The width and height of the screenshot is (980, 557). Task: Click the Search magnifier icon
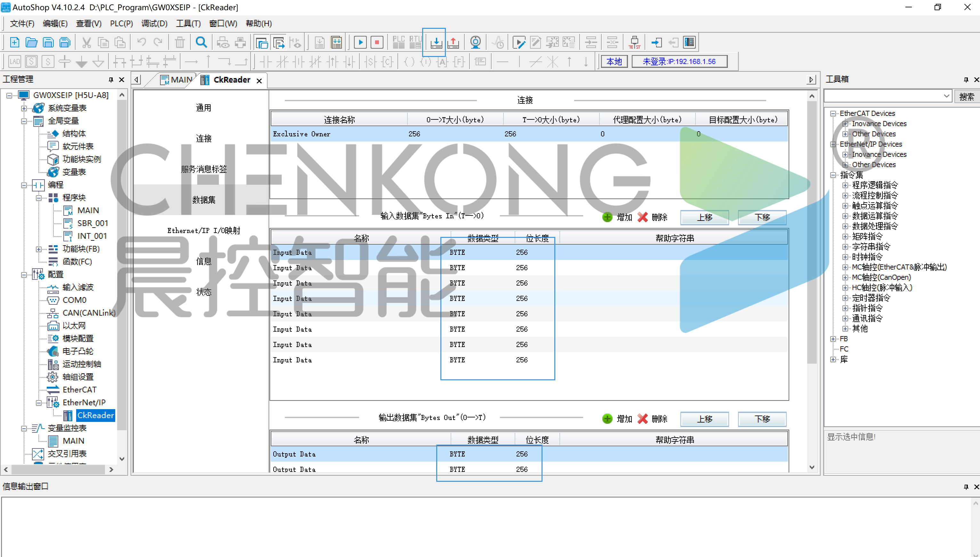[x=201, y=43]
